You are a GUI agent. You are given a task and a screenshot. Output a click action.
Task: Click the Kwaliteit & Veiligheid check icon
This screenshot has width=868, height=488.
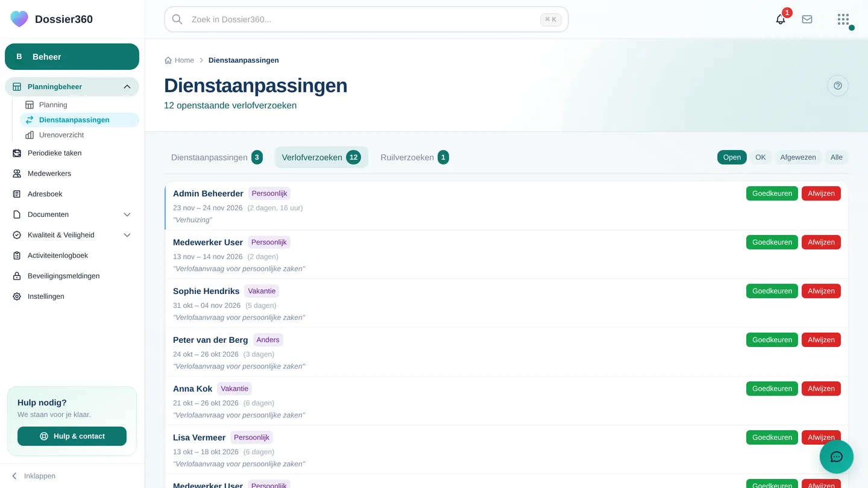point(17,235)
